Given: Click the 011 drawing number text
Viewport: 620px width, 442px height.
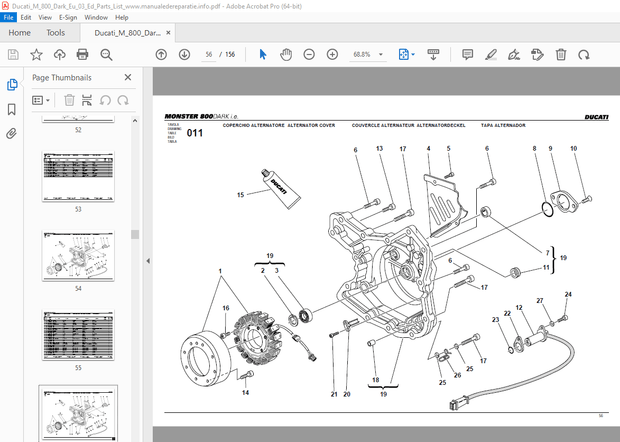Looking at the screenshot, I should [195, 133].
